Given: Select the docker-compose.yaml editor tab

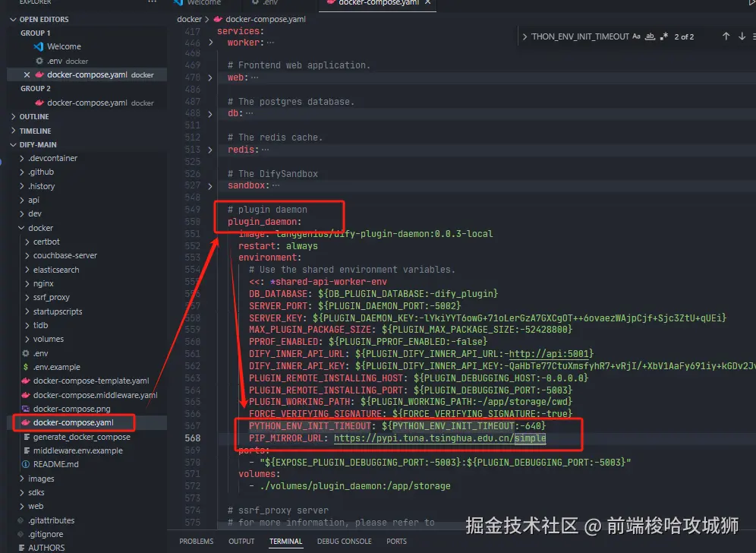Looking at the screenshot, I should click(378, 2).
